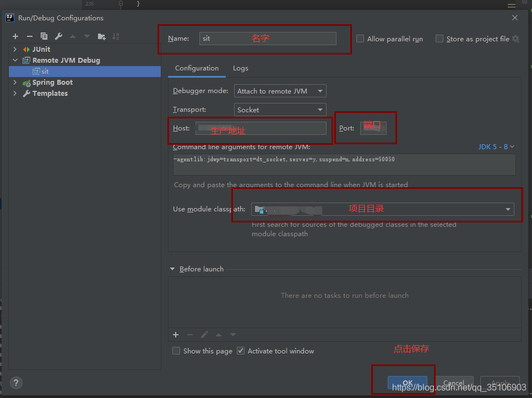The image size is (532, 398).
Task: Click the command line arguments text box
Action: click(344, 165)
